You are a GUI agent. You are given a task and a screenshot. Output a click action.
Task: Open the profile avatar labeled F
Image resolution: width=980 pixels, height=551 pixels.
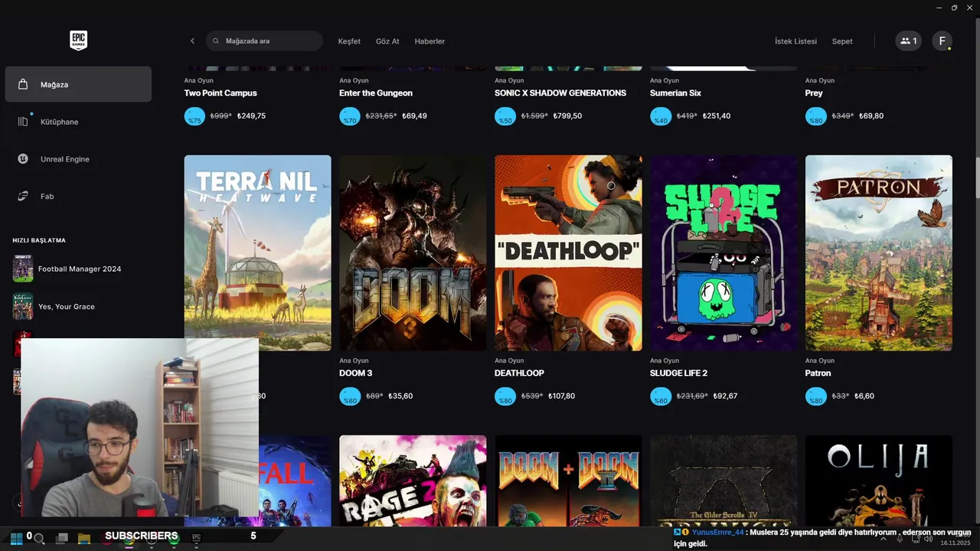[942, 41]
